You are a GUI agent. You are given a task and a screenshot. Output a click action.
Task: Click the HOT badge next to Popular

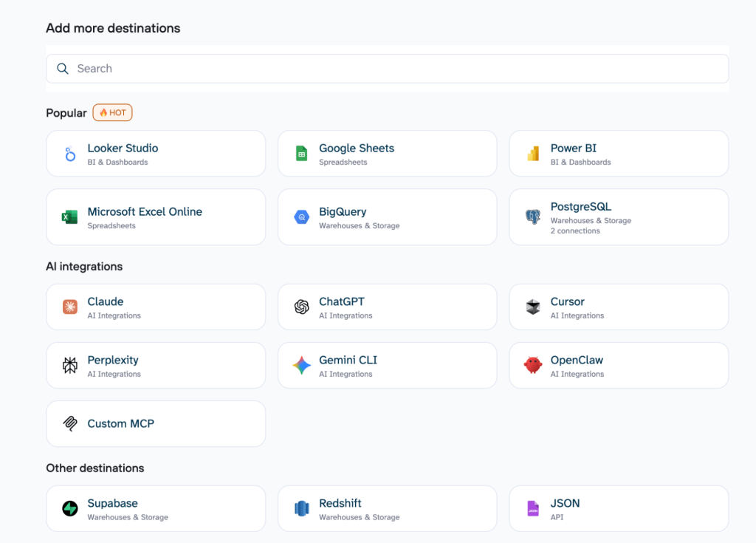tap(112, 112)
